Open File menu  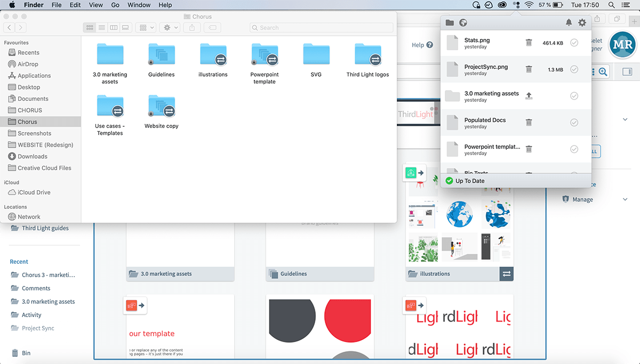point(57,5)
